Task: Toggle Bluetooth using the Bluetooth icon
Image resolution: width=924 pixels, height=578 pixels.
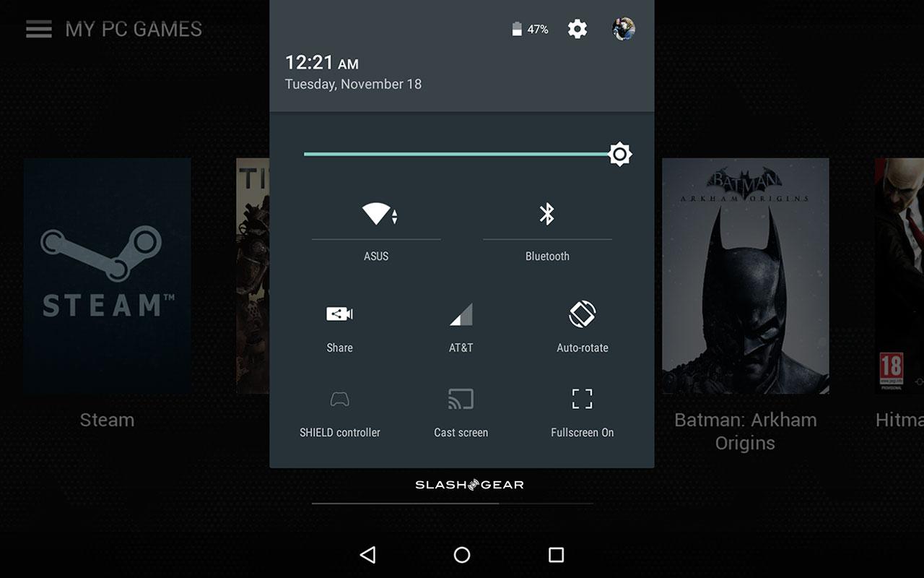Action: tap(547, 214)
